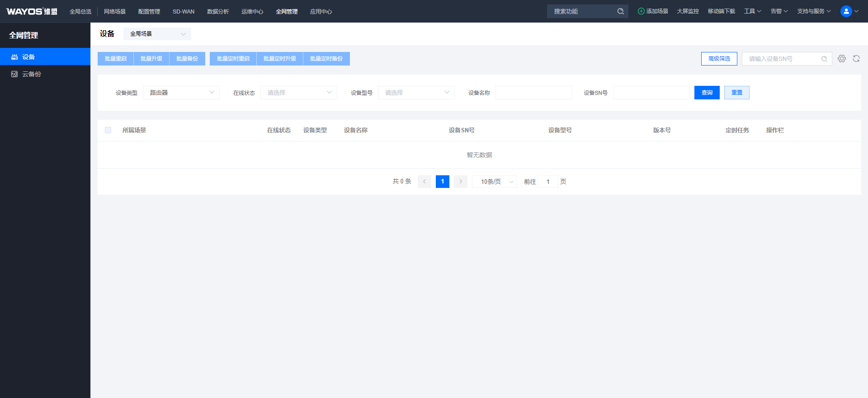
Task: Click the add scene plus icon
Action: pyautogui.click(x=641, y=11)
